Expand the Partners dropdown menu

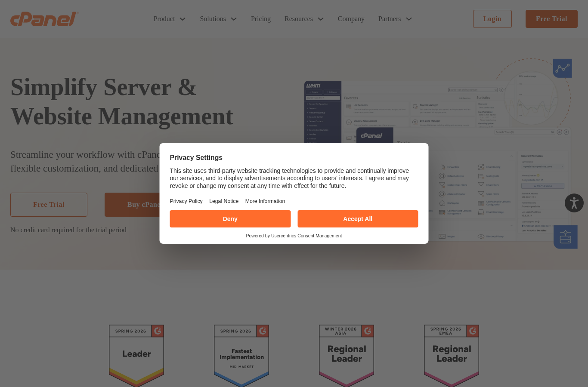tap(395, 19)
